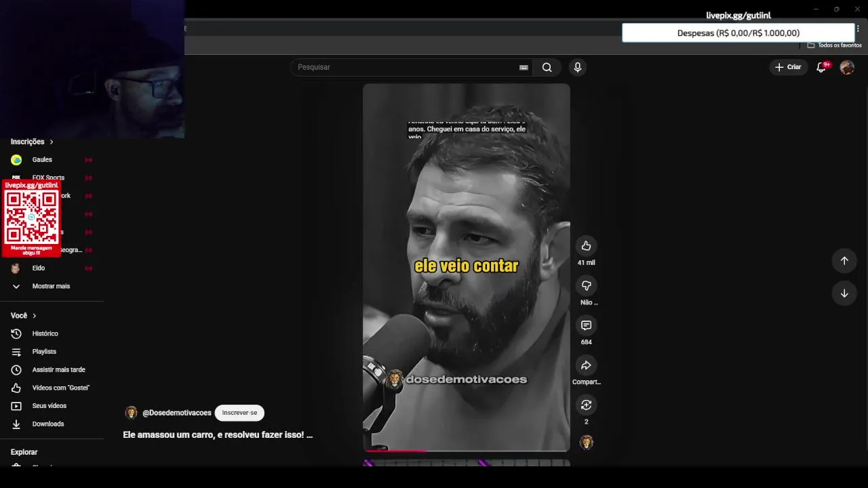
Task: Click the search magnifier button
Action: [547, 67]
